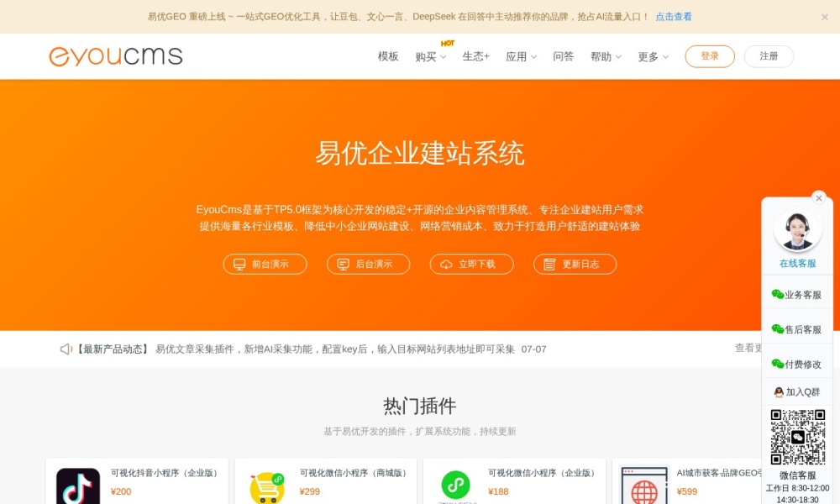The image size is (840, 504).
Task: Click the 易优企业建站系统 headline
Action: coord(419,154)
